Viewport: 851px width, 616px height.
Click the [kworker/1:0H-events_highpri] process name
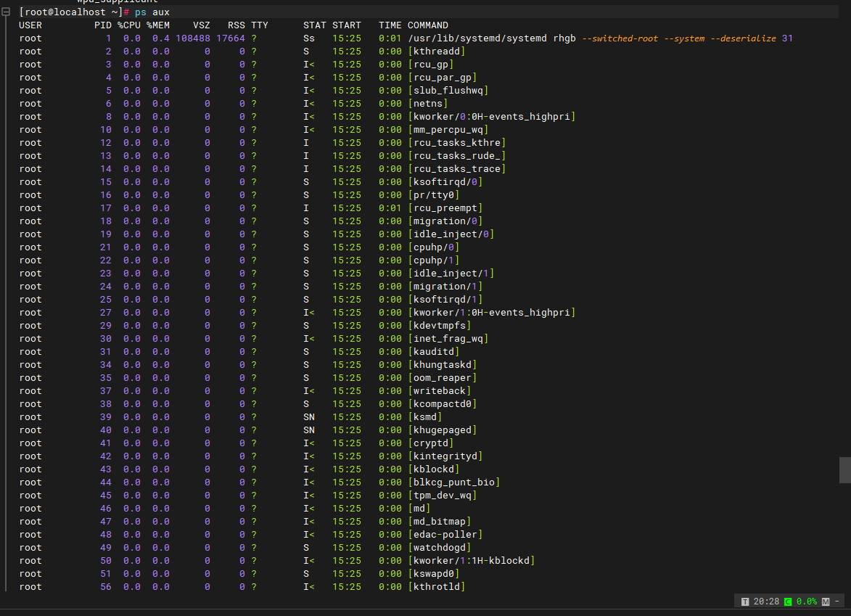[x=492, y=313]
